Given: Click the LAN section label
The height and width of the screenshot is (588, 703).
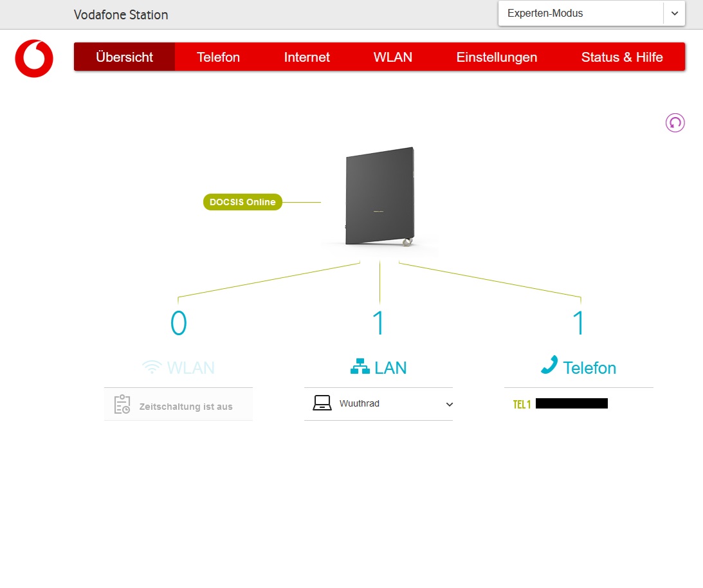Looking at the screenshot, I should 390,368.
